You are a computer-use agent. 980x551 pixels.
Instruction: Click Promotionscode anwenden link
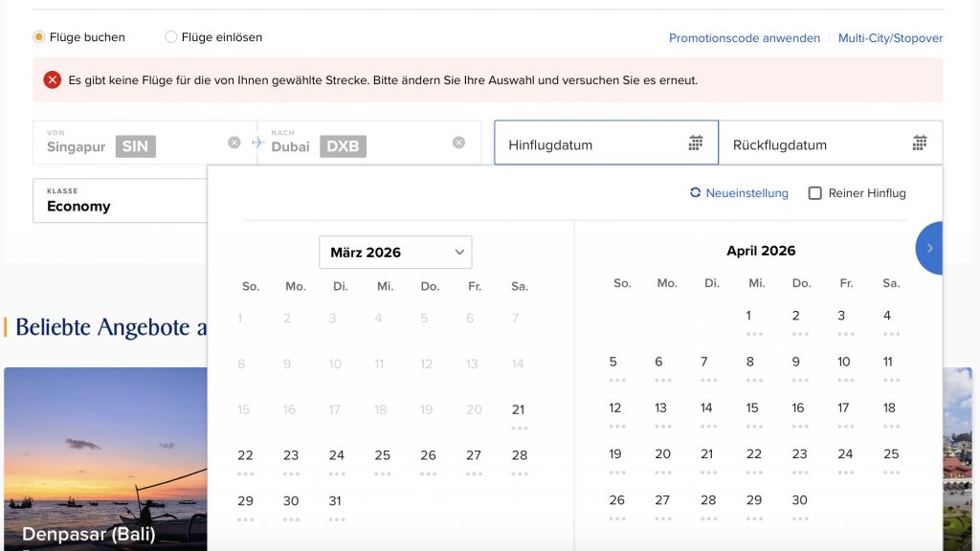point(744,38)
